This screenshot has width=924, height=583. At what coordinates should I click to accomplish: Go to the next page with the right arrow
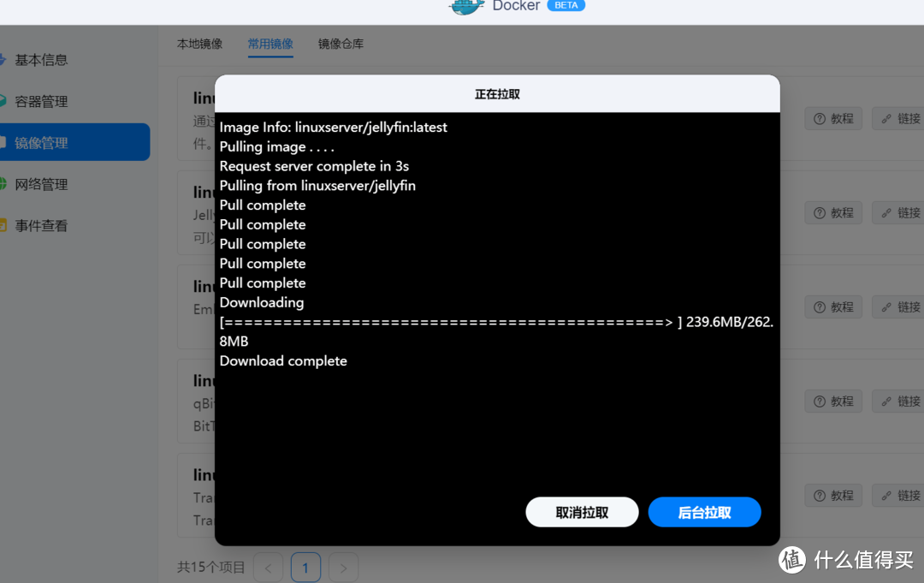[x=344, y=568]
